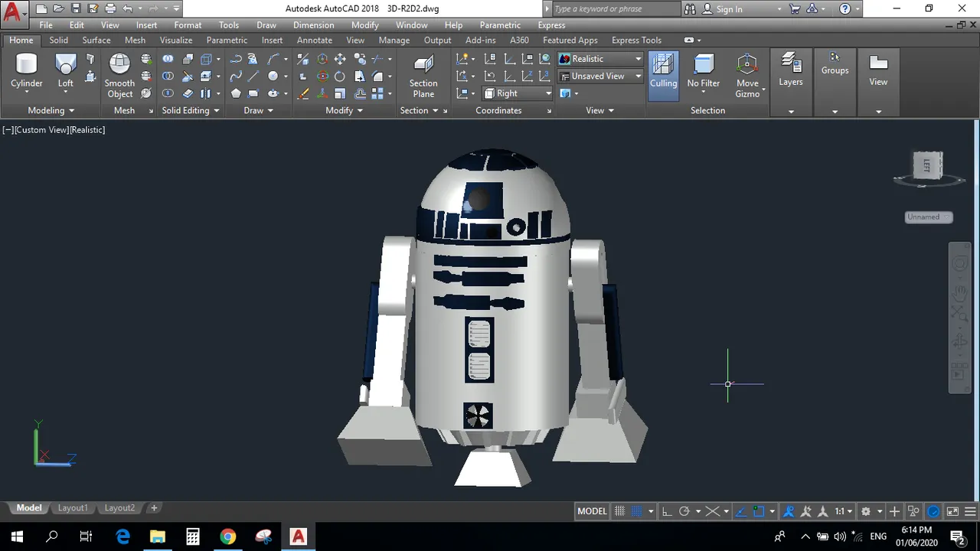980x551 pixels.
Task: Click the Solid Union icon
Action: pyautogui.click(x=168, y=59)
